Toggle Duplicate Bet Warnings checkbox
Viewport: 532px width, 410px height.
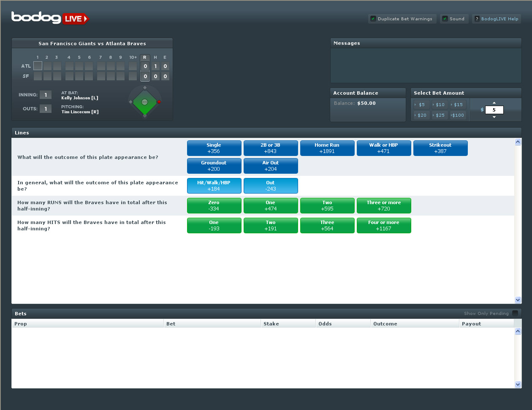click(373, 19)
